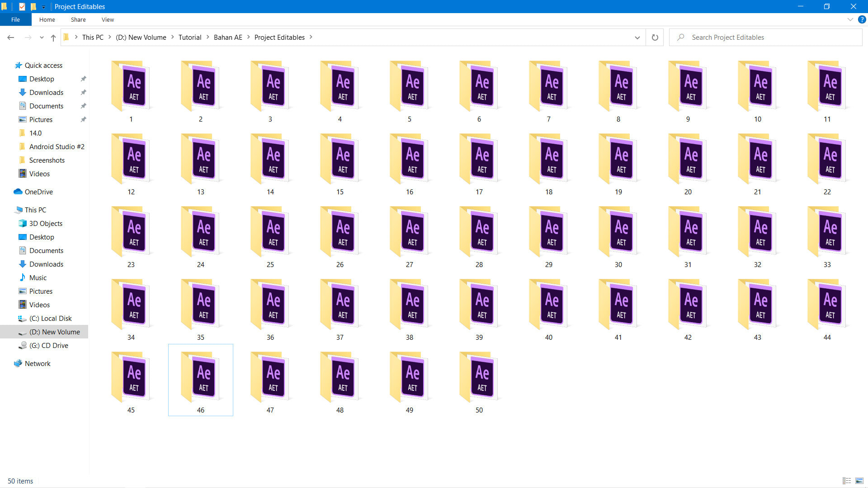Click the Properties quick access toolbar icon
868x488 pixels.
[22, 6]
